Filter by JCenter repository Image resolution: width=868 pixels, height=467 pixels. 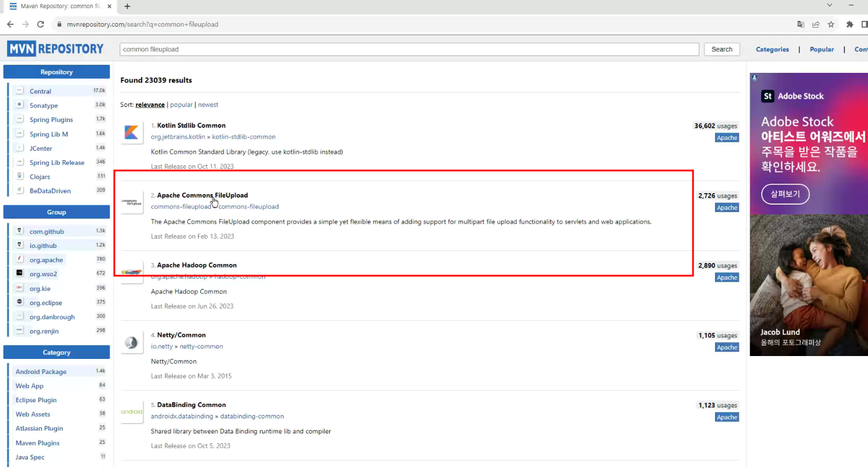(41, 149)
